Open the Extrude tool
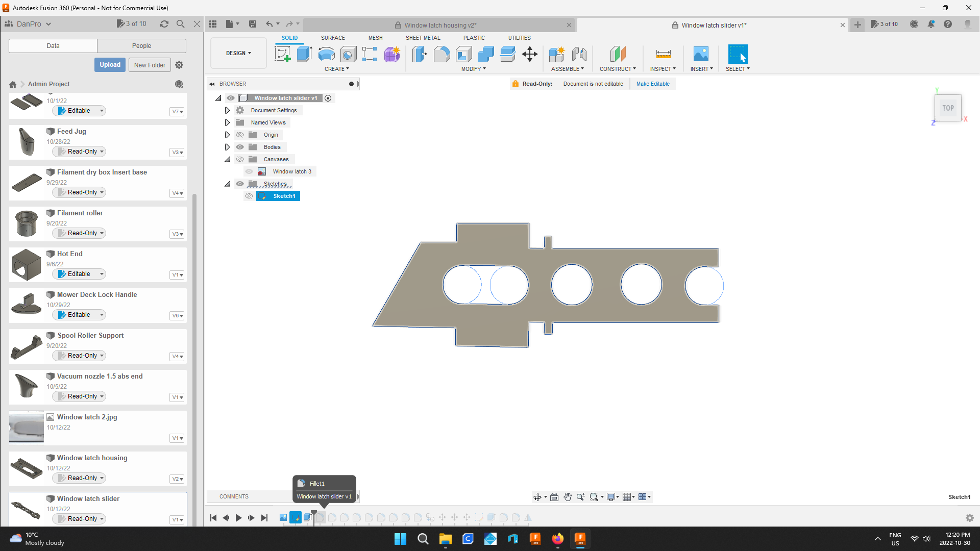 coord(304,54)
